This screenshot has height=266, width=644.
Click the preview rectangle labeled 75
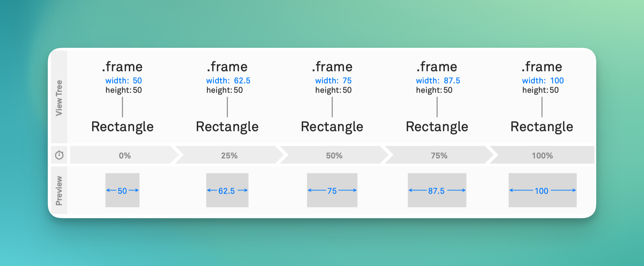332,190
